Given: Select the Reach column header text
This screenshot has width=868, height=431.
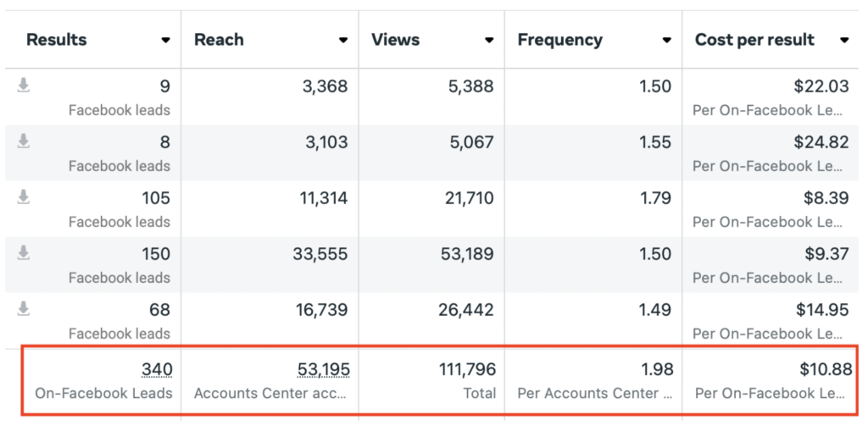Looking at the screenshot, I should click(219, 40).
